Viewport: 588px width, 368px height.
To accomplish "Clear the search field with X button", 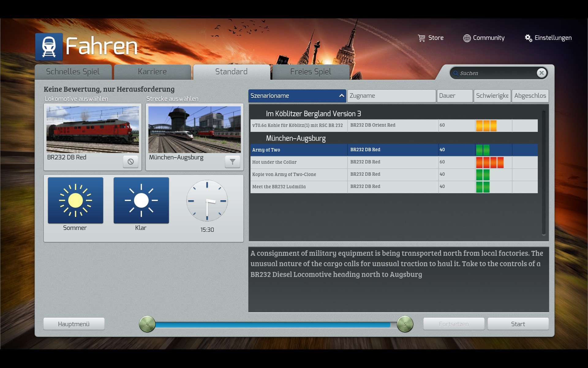I will pyautogui.click(x=541, y=73).
